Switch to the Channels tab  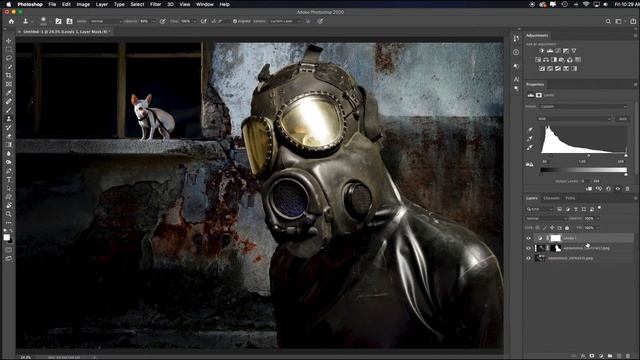551,198
